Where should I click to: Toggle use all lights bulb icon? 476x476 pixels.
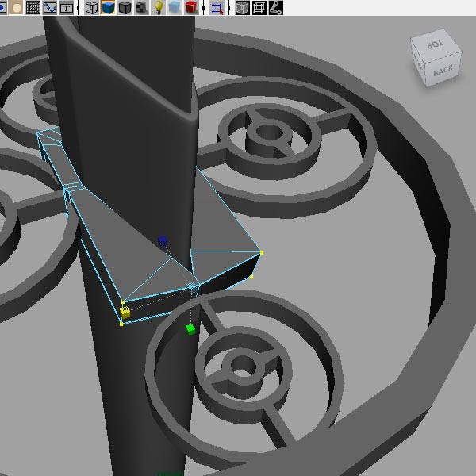tap(158, 8)
